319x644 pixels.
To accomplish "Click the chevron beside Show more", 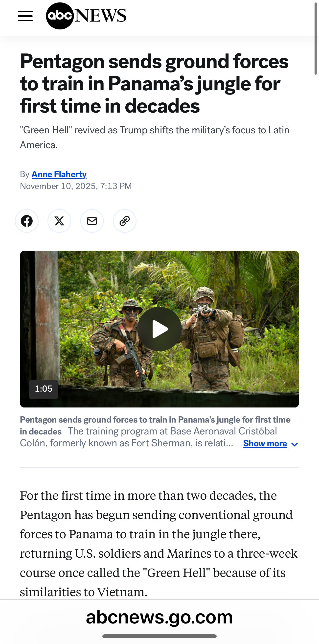I will (x=295, y=444).
